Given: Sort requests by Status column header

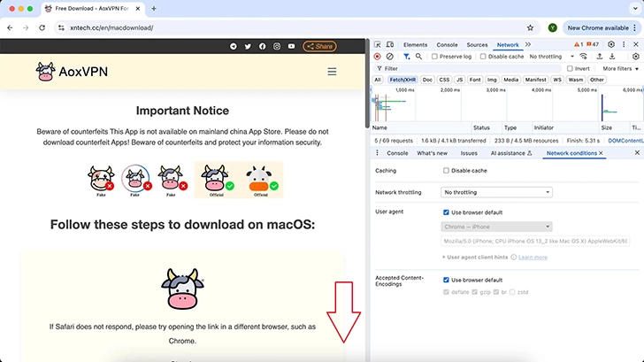Looking at the screenshot, I should coord(487,127).
